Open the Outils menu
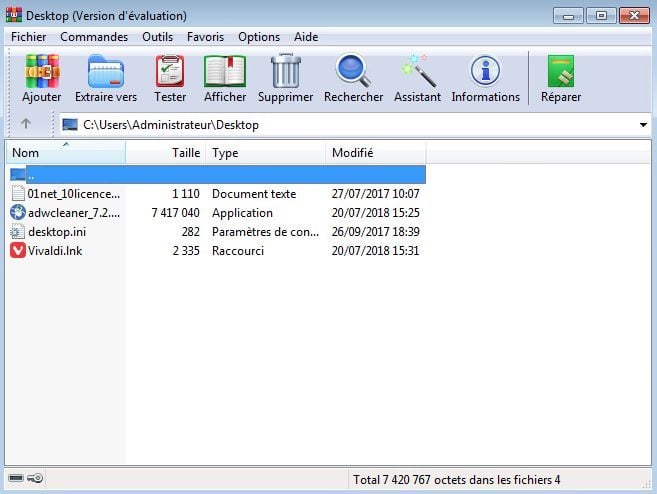 tap(158, 37)
